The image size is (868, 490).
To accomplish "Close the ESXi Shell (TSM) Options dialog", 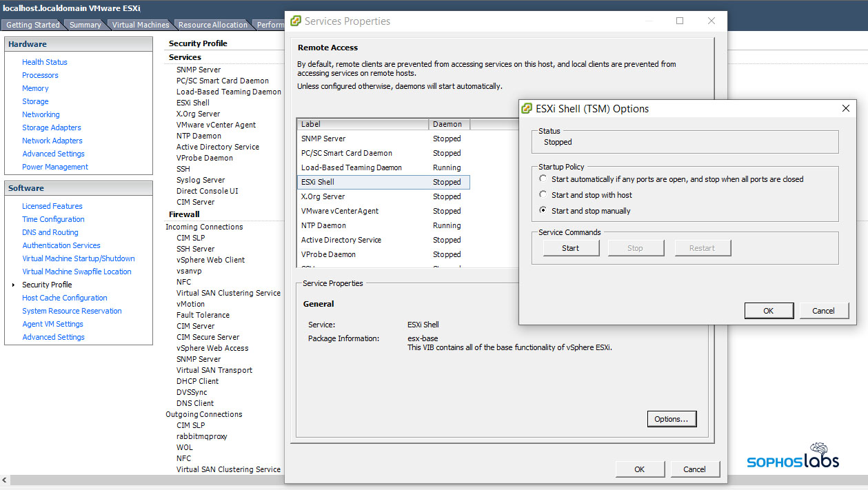I will [846, 108].
